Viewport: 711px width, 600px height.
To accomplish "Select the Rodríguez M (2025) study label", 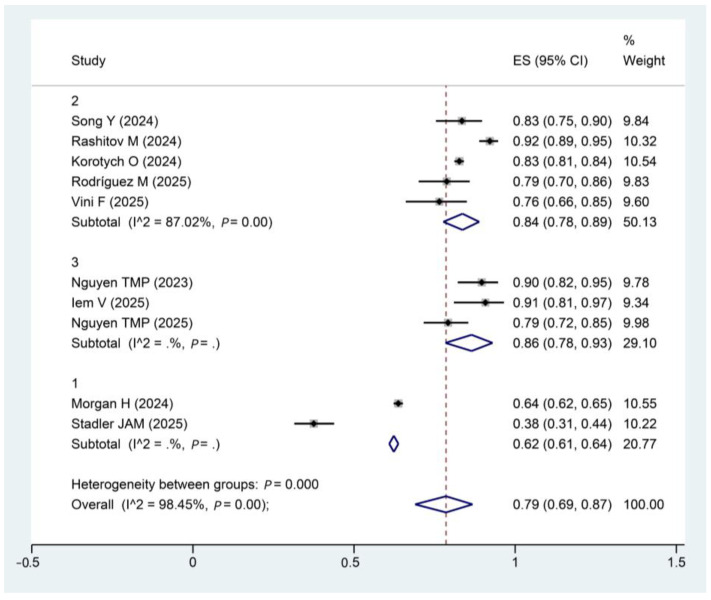I will coord(131,182).
